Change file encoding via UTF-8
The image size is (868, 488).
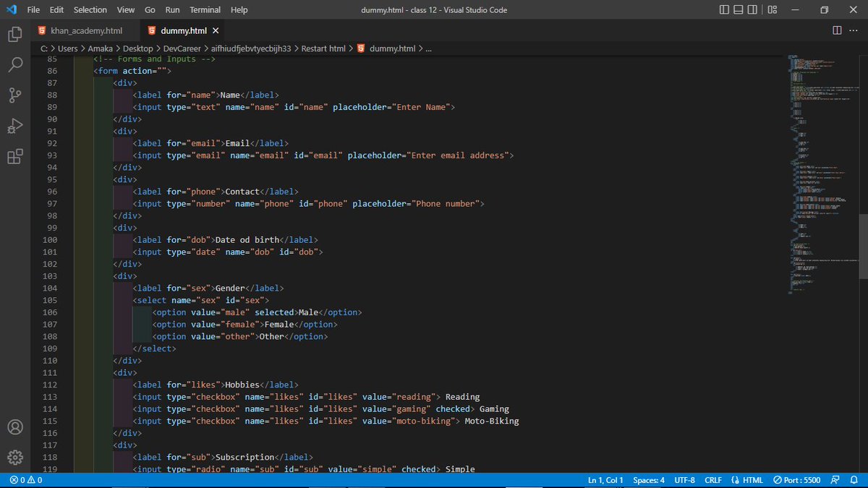[x=684, y=480]
